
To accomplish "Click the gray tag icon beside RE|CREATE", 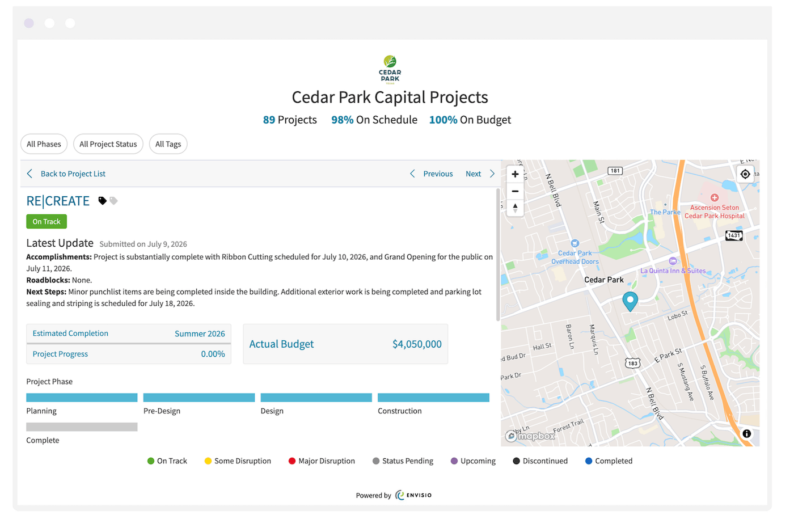I will (113, 201).
